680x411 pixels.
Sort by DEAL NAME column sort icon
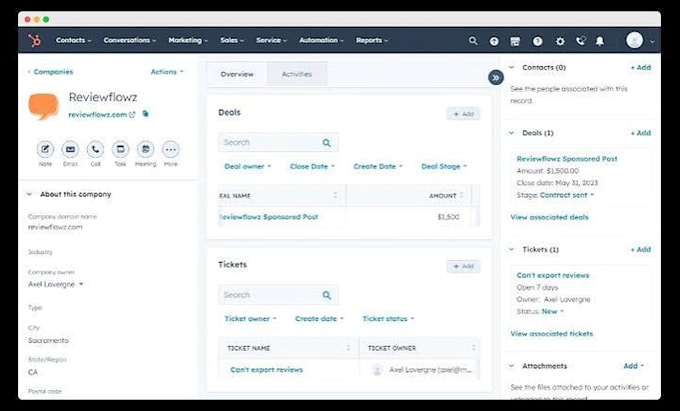click(335, 195)
